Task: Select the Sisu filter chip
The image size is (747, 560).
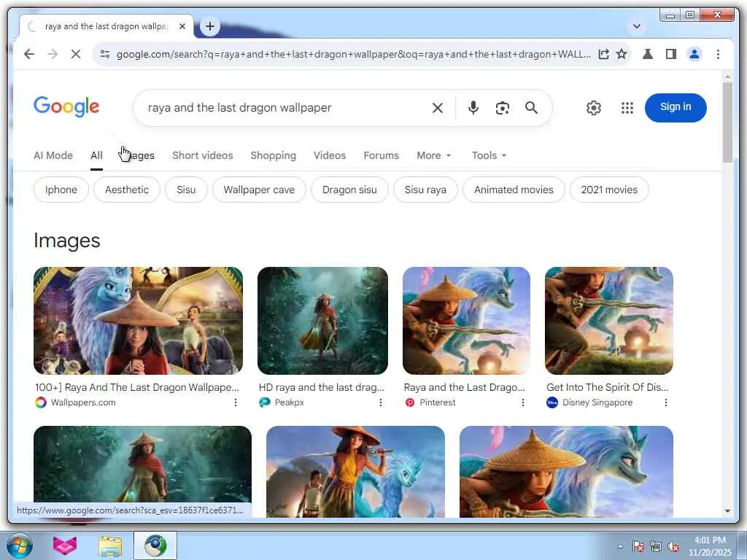Action: click(x=186, y=190)
